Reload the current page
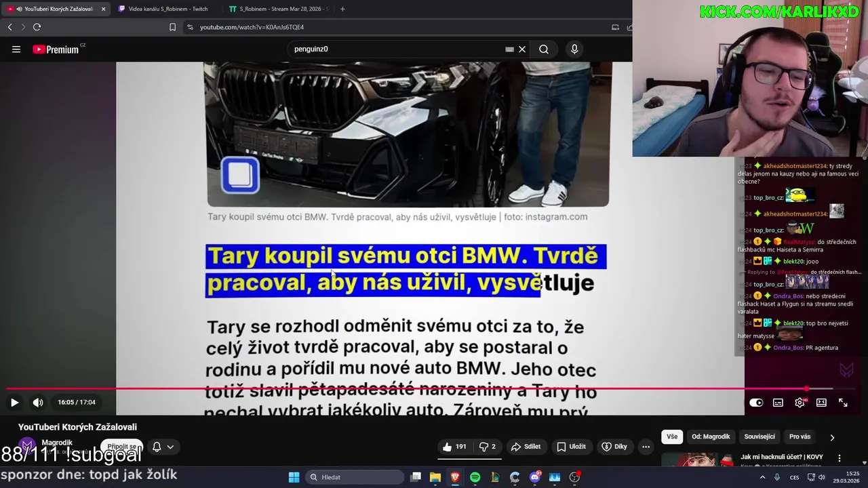Screen dimensions: 868x488 pyautogui.click(x=37, y=27)
